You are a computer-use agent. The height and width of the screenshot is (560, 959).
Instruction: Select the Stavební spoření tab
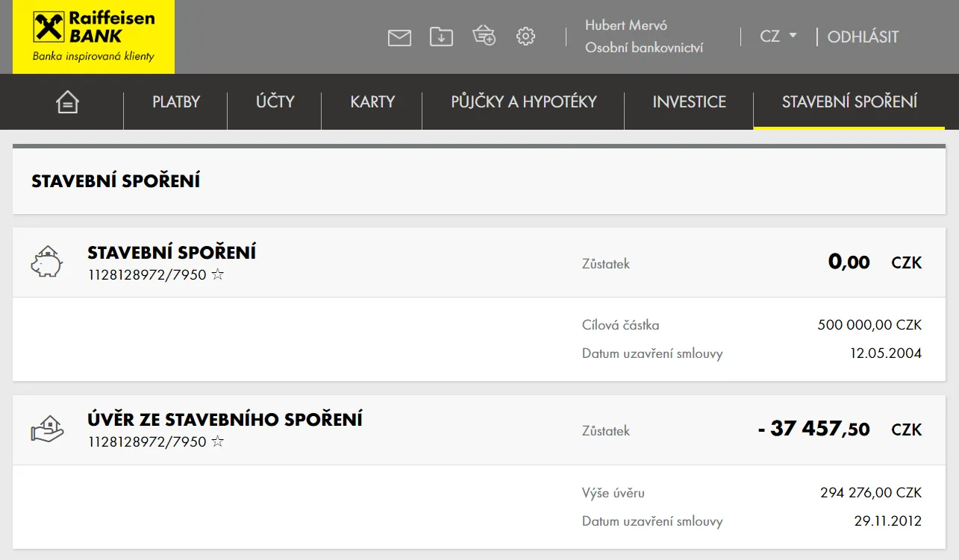849,102
